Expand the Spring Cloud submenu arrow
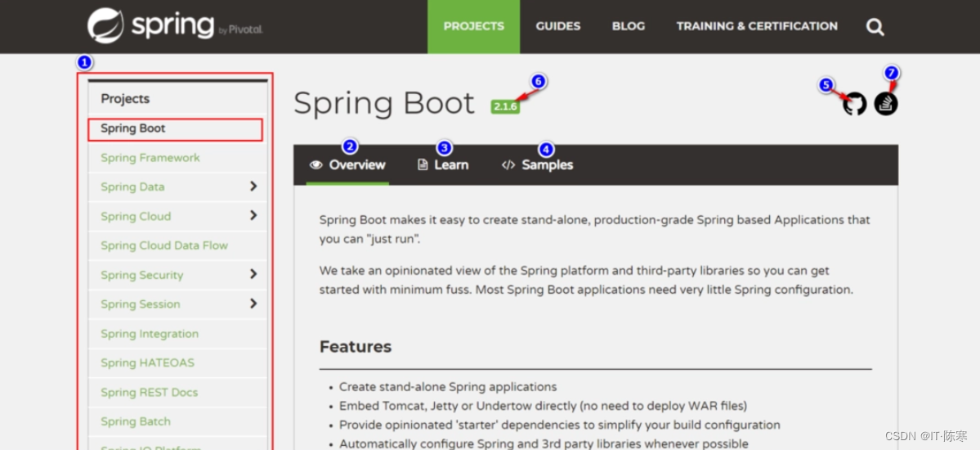The height and width of the screenshot is (450, 980). tap(253, 215)
